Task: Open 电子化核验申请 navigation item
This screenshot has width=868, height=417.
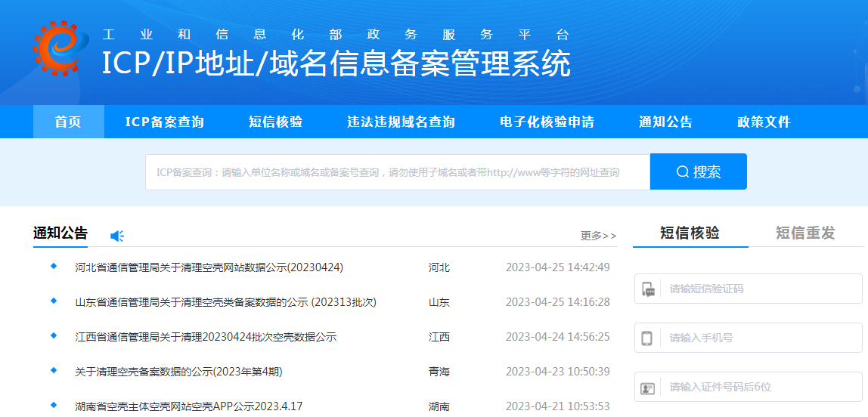Action: (547, 122)
